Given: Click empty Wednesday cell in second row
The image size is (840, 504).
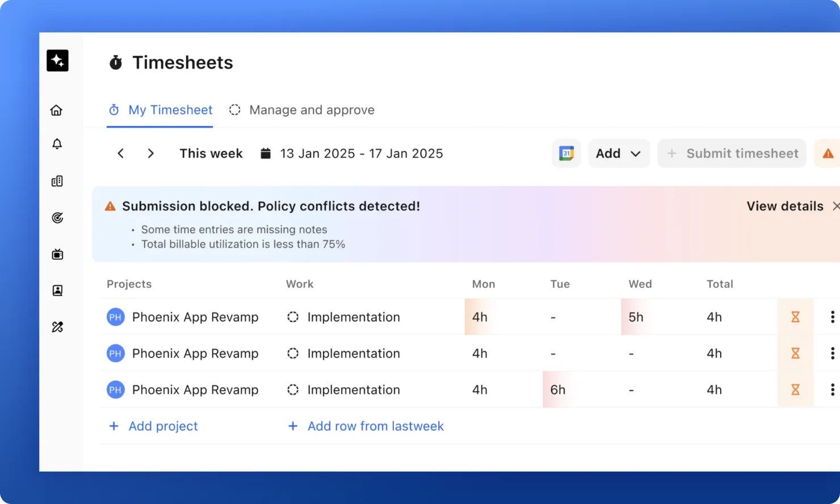Looking at the screenshot, I should pos(660,353).
